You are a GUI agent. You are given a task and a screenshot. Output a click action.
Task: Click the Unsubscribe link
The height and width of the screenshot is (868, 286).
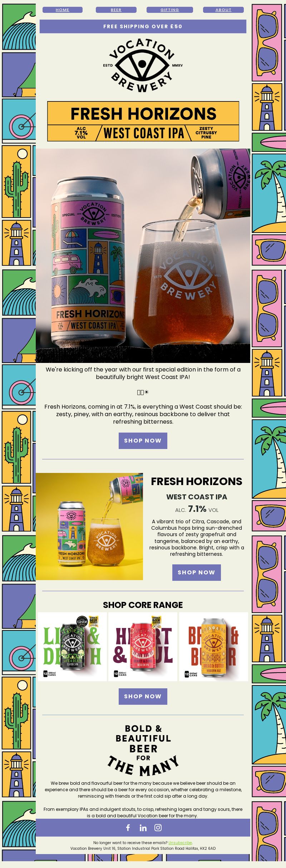[x=180, y=843]
